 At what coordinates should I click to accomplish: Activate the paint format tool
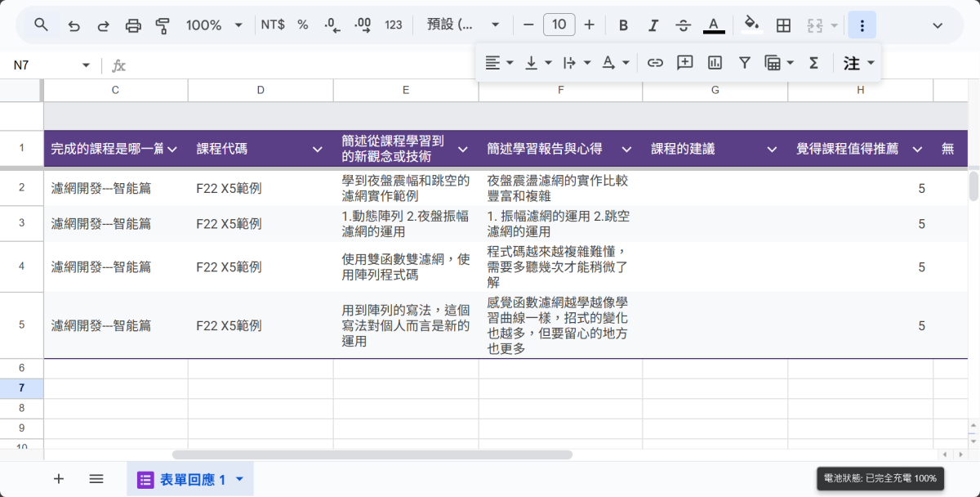[163, 25]
